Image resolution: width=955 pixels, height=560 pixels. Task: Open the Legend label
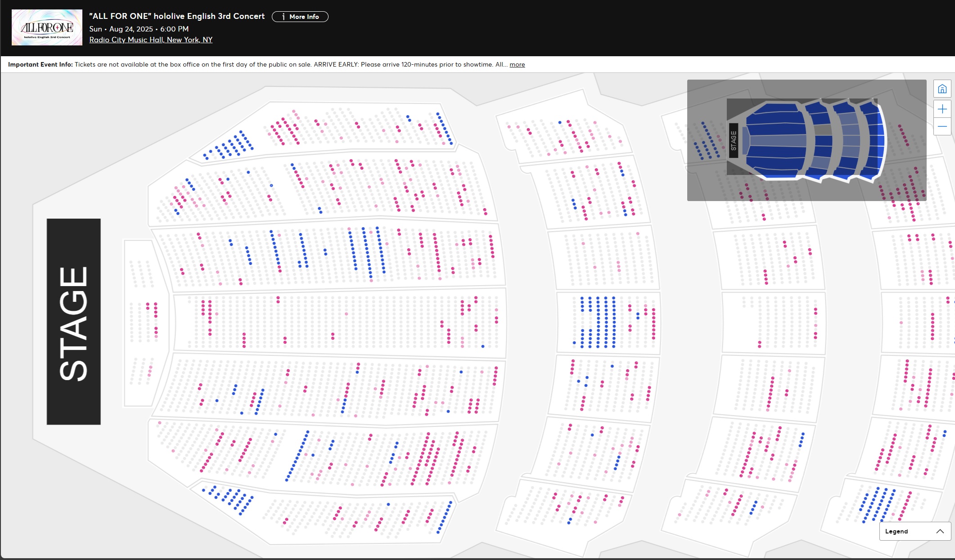tap(896, 531)
